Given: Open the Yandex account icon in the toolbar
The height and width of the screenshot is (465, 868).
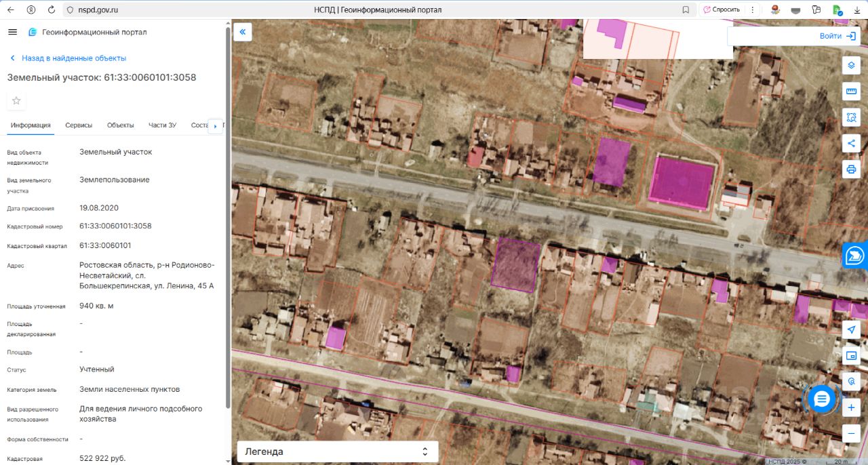Looking at the screenshot, I should point(31,9).
